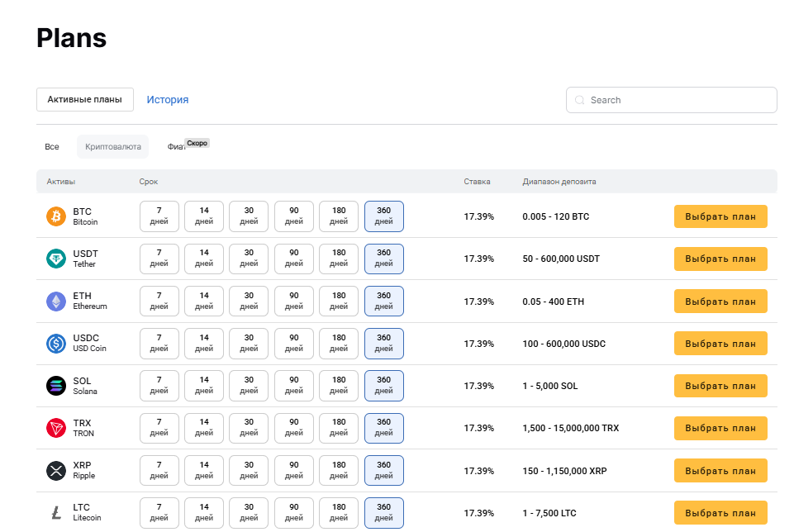Select the 7 дней term for BTC
The width and height of the screenshot is (794, 532).
click(159, 216)
